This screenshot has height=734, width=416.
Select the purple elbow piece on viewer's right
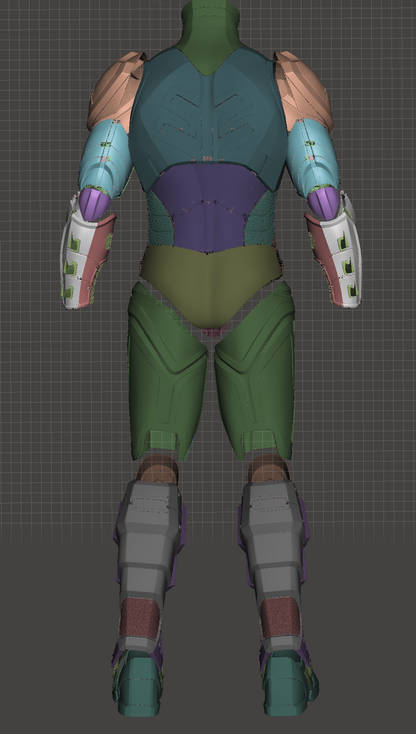tap(324, 203)
